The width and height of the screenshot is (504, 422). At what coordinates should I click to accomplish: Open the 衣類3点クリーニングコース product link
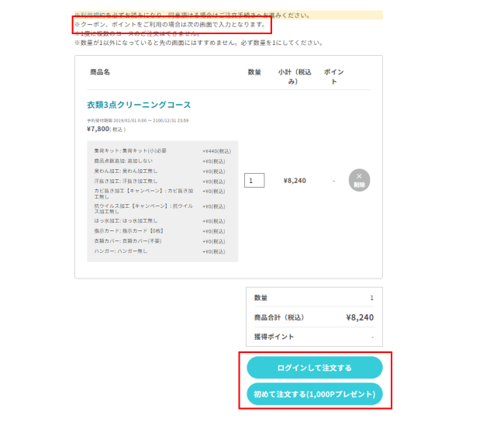139,105
